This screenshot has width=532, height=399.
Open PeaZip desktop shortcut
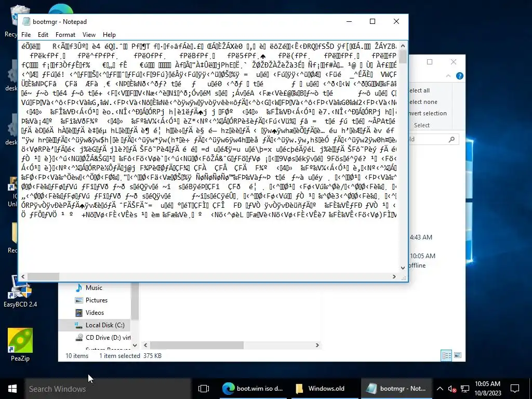point(20,345)
